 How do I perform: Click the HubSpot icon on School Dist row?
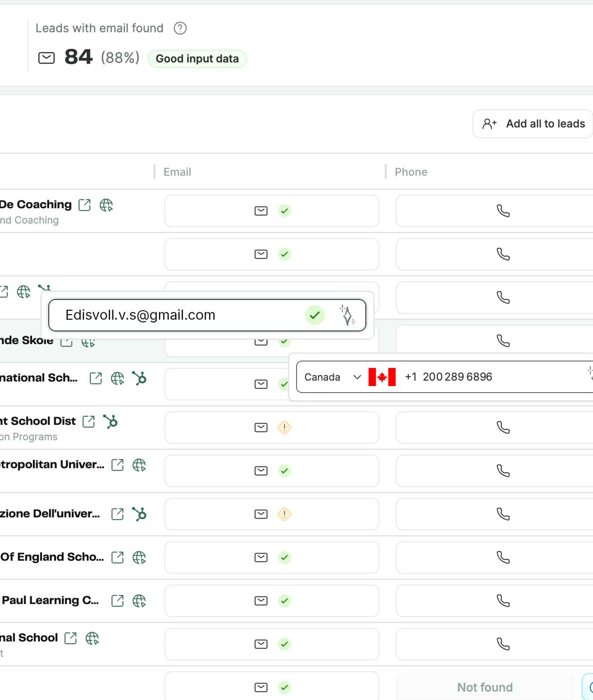coord(111,421)
